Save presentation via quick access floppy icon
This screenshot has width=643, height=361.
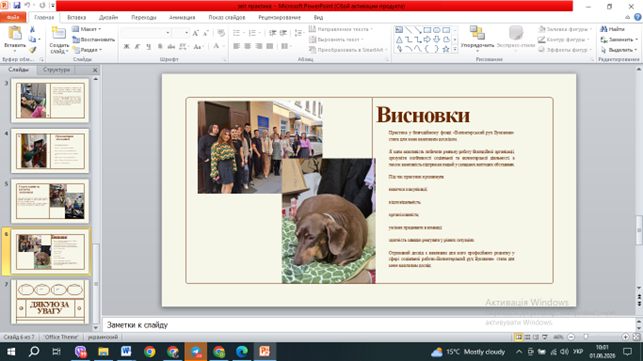click(x=17, y=5)
